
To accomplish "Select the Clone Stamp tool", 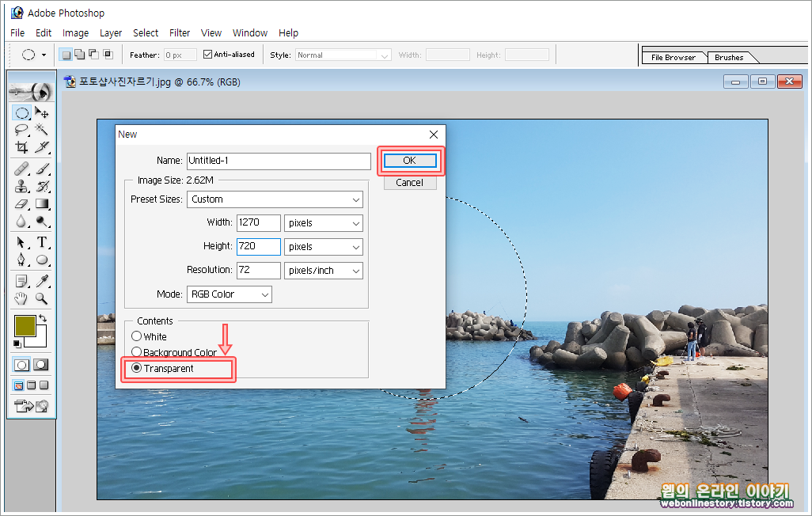I will (x=21, y=186).
